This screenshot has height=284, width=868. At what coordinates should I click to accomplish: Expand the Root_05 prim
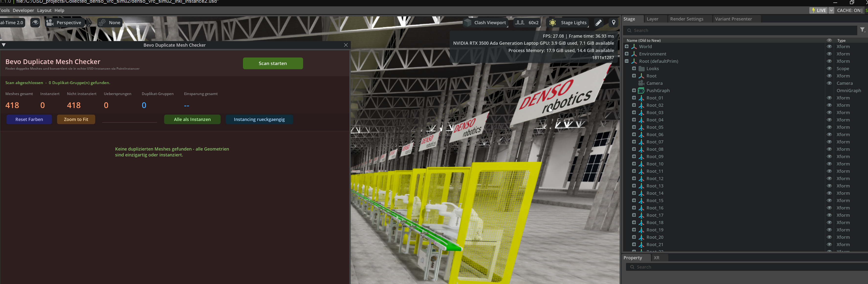[634, 127]
